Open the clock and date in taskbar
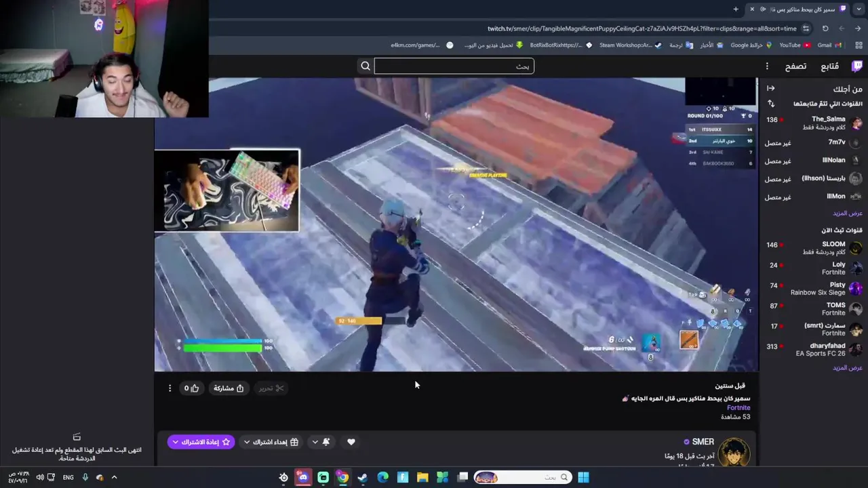 tap(18, 477)
